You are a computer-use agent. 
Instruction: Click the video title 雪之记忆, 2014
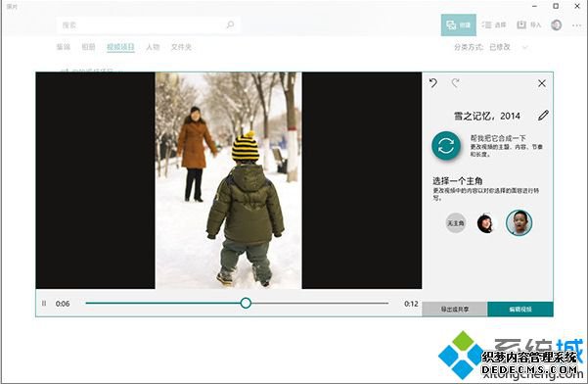click(487, 116)
